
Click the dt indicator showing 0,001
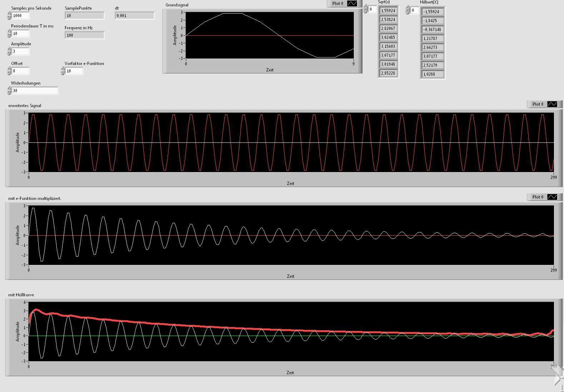(x=134, y=16)
